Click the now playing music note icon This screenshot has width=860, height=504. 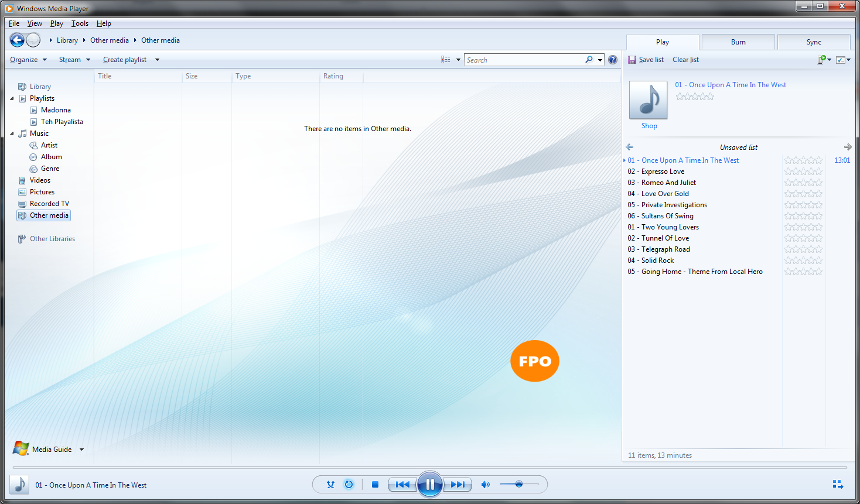pyautogui.click(x=19, y=485)
